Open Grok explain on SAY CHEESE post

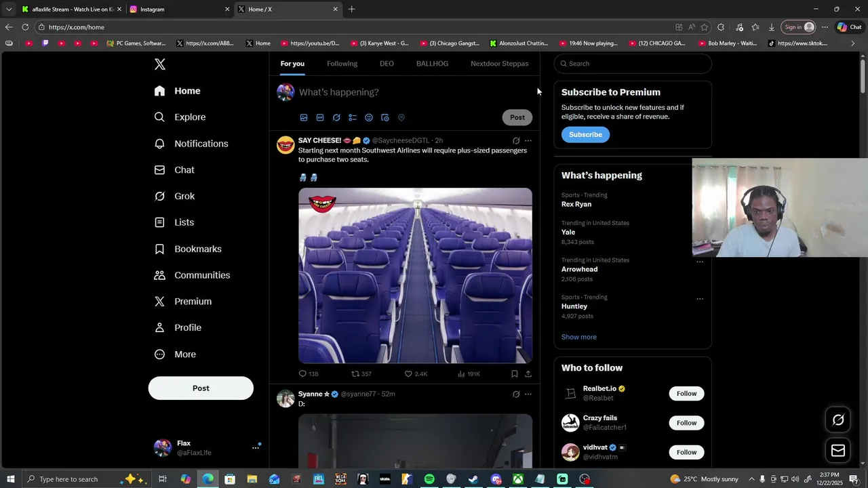pyautogui.click(x=516, y=141)
